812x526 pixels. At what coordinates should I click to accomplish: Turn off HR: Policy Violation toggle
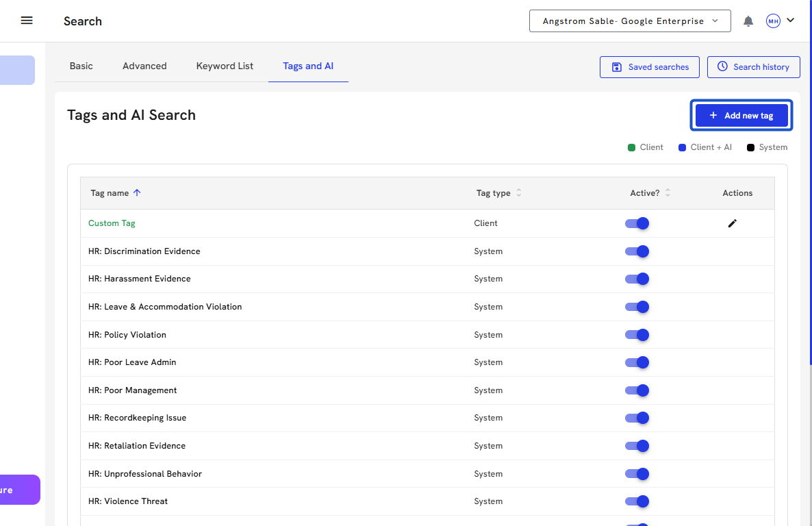637,335
